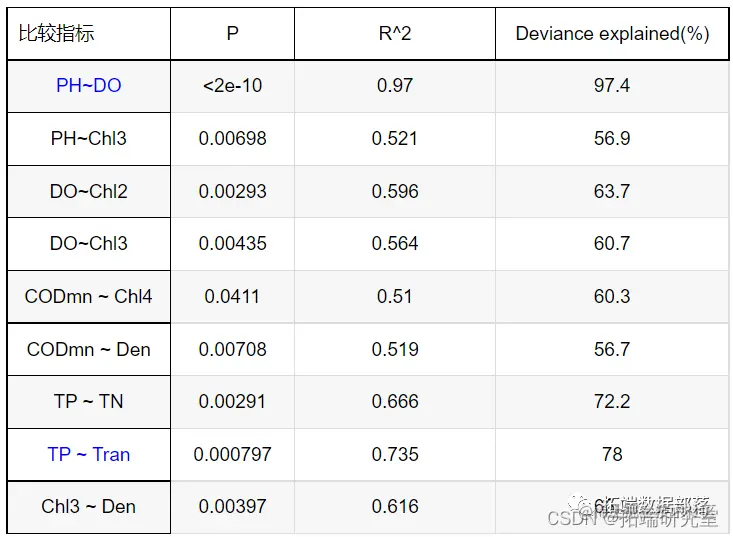This screenshot has width=733, height=537.
Task: Select the 63.7 deviance value
Action: coord(612,191)
